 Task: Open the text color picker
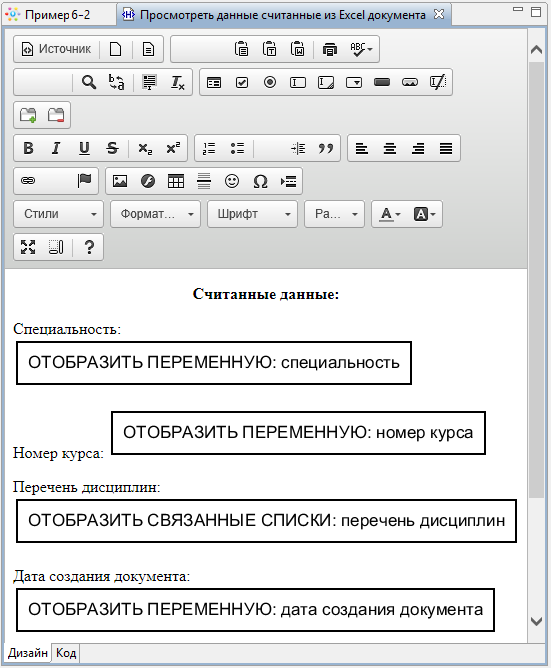pos(390,214)
